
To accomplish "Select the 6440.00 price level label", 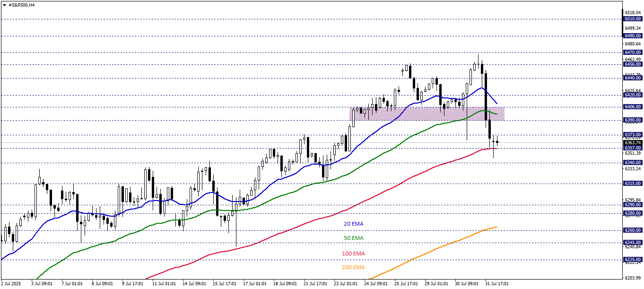I will 633,79.
